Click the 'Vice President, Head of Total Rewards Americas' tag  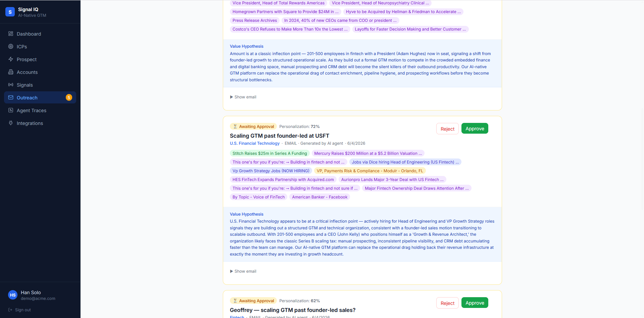pos(279,3)
